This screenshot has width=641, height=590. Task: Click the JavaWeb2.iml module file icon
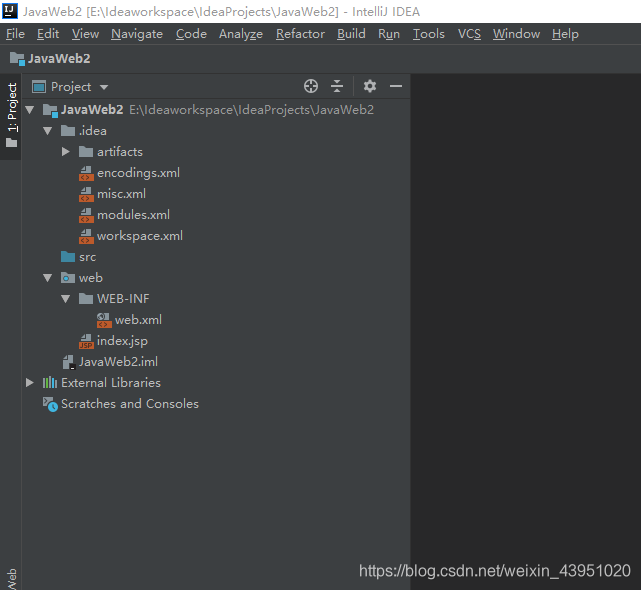click(x=69, y=362)
